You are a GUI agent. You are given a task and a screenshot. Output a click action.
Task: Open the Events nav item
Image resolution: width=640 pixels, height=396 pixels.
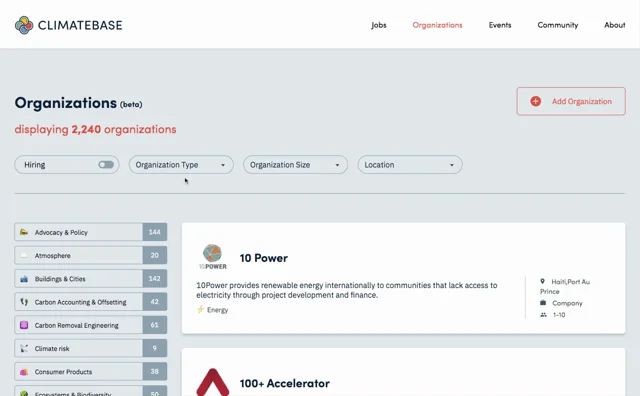pyautogui.click(x=500, y=25)
